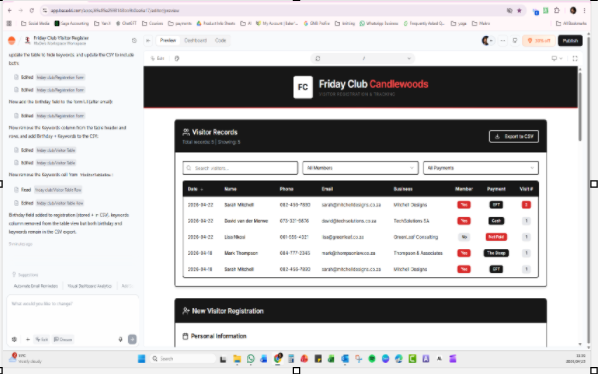Open the ChatGPT bookmark
The image size is (598, 374).
click(126, 24)
